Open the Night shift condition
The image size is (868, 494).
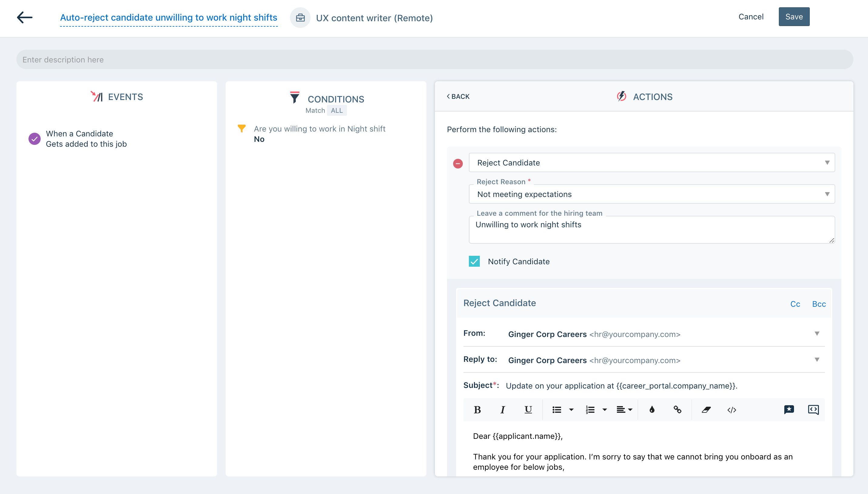(x=319, y=134)
